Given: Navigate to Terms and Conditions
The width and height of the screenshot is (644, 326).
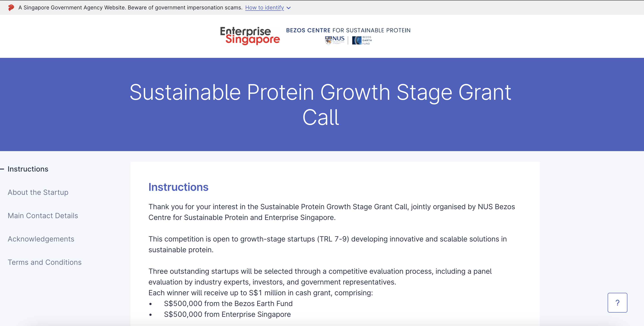Looking at the screenshot, I should click(x=44, y=262).
